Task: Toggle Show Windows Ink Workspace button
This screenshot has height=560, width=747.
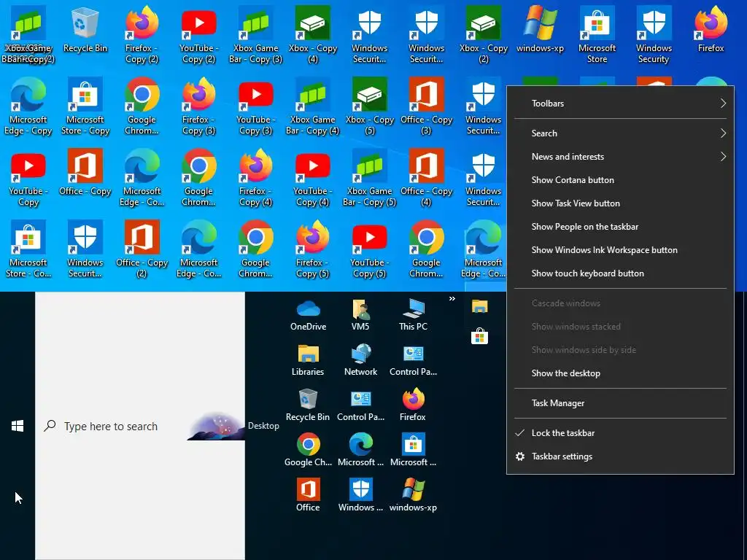Action: pyautogui.click(x=620, y=250)
